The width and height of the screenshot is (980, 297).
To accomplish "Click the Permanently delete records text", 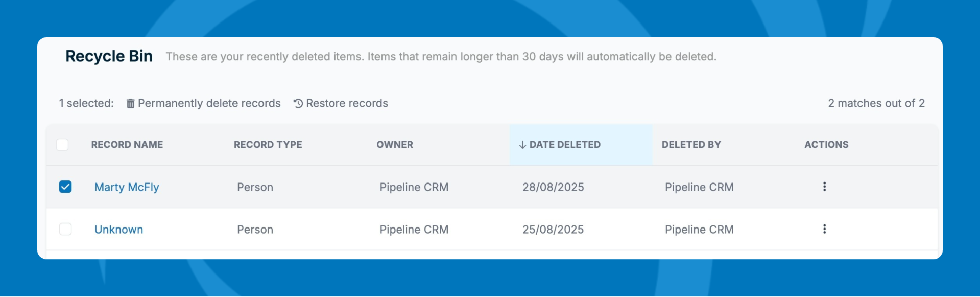I will 209,103.
